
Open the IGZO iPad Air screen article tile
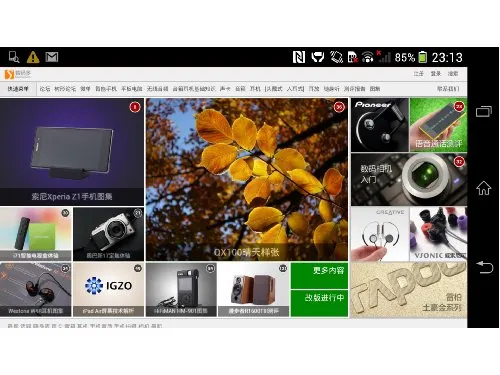(x=109, y=289)
